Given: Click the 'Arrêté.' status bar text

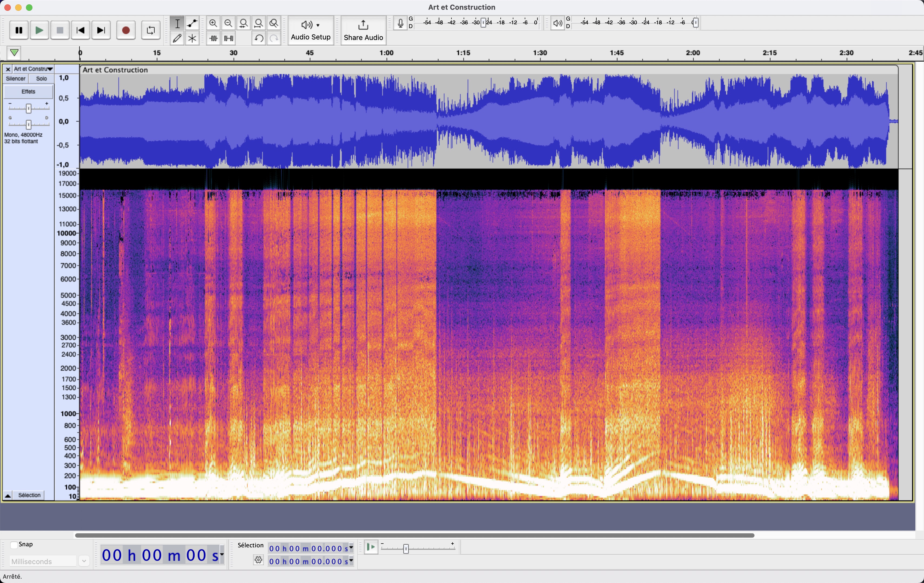Looking at the screenshot, I should tap(13, 577).
